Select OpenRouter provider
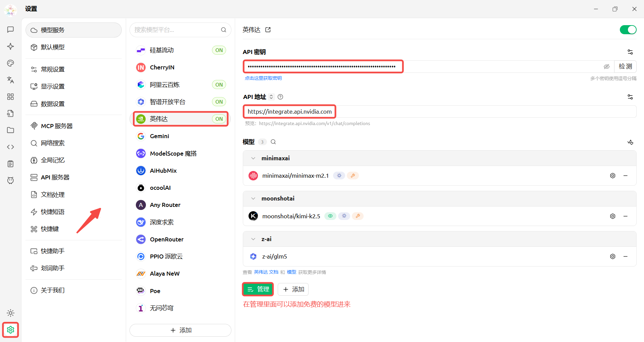This screenshot has width=644, height=342. point(180,239)
